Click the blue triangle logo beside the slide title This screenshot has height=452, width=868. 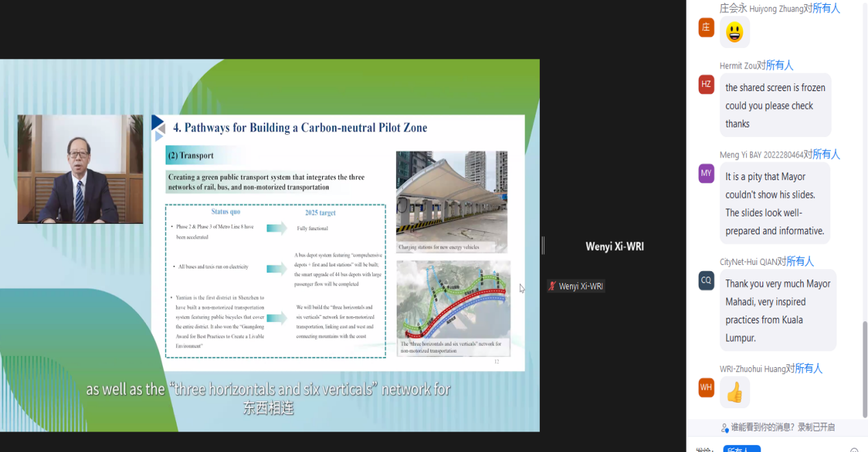158,127
